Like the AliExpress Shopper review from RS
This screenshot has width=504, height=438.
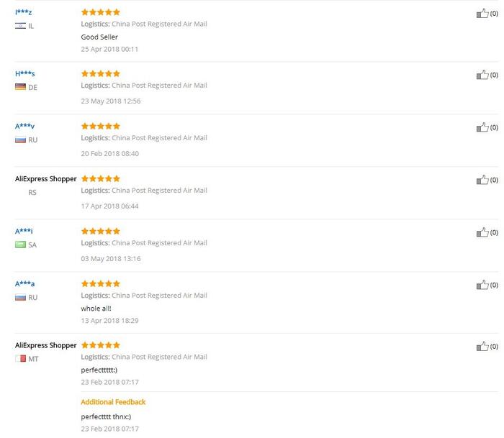tap(482, 180)
